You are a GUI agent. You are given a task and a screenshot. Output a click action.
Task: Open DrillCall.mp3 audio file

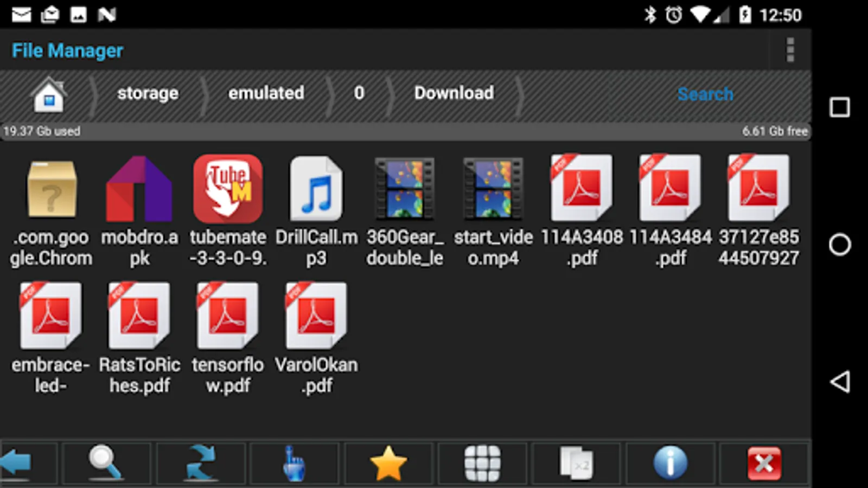point(316,211)
